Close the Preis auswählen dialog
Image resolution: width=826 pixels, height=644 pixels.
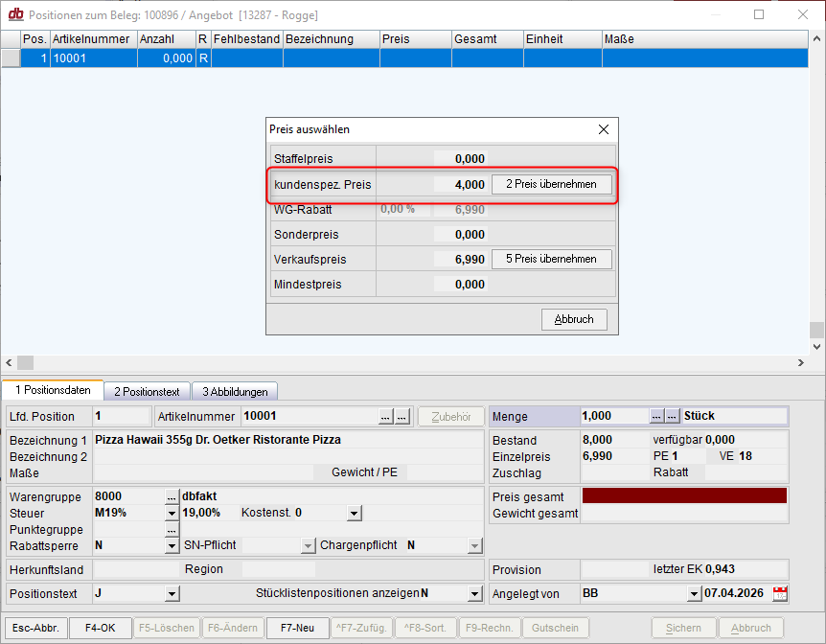tap(603, 129)
